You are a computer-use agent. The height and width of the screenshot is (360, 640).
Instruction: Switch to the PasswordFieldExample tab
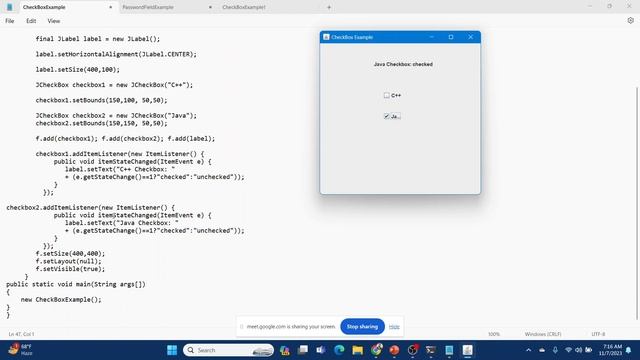coord(148,7)
